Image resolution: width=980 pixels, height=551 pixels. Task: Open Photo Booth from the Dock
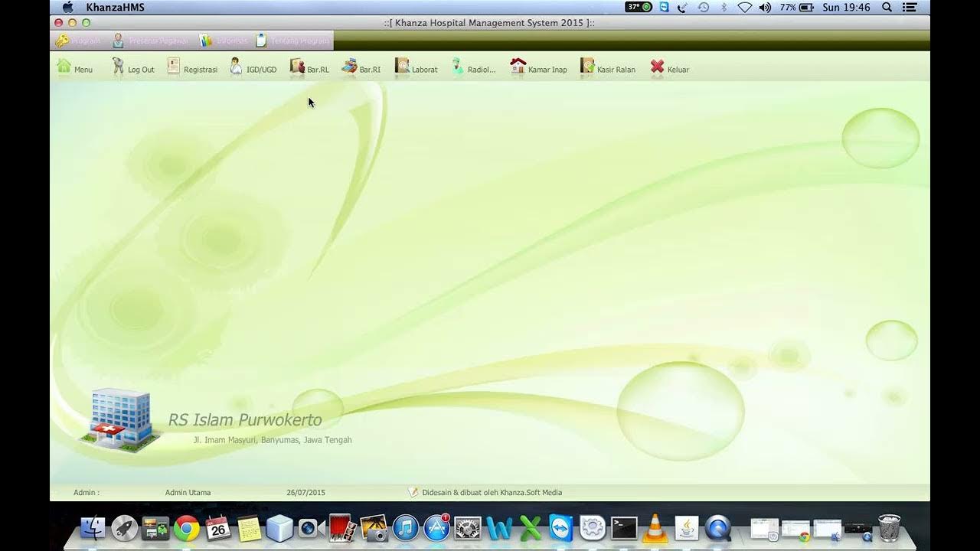coord(342,528)
